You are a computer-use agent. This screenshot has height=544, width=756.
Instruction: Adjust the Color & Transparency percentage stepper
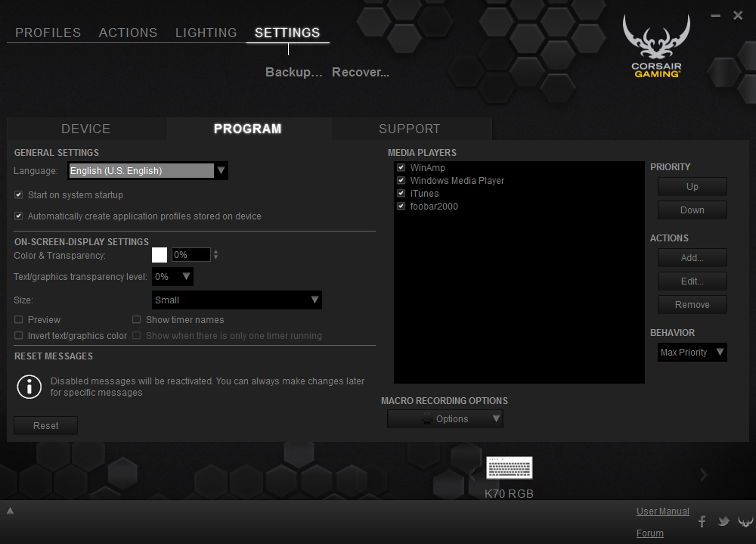(x=215, y=254)
